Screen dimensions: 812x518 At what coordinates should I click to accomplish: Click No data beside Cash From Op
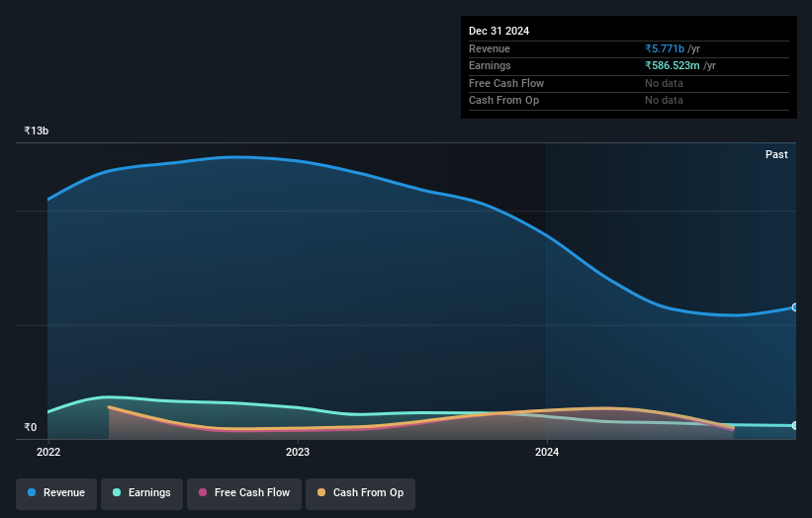pos(664,101)
